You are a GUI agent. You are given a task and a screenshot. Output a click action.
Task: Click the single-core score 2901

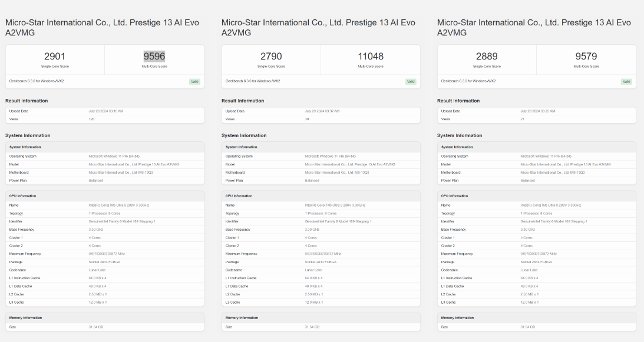(x=55, y=57)
